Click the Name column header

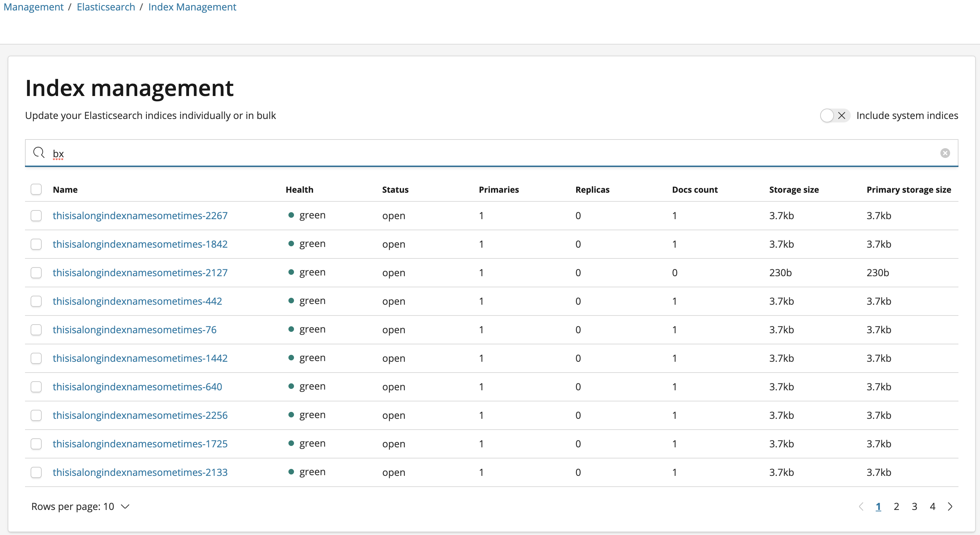point(65,189)
